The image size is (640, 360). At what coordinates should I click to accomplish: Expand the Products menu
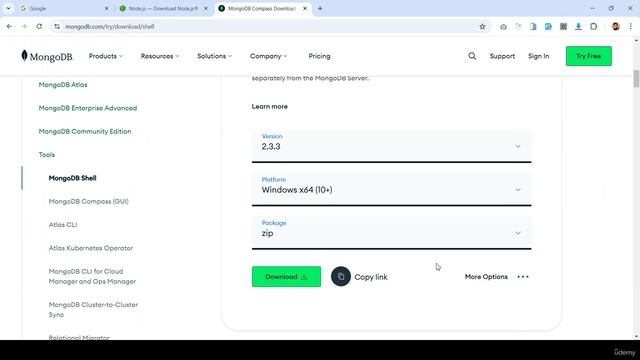click(x=106, y=56)
